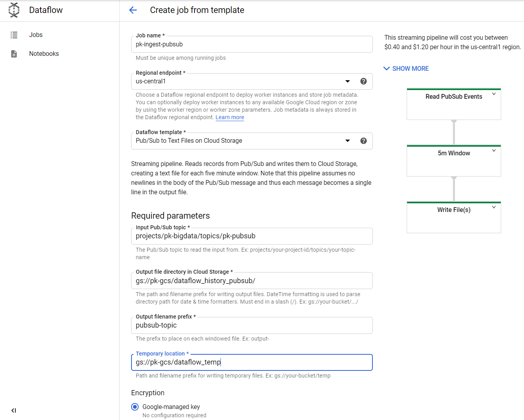Select the Read PubSub Events node

[x=454, y=104]
